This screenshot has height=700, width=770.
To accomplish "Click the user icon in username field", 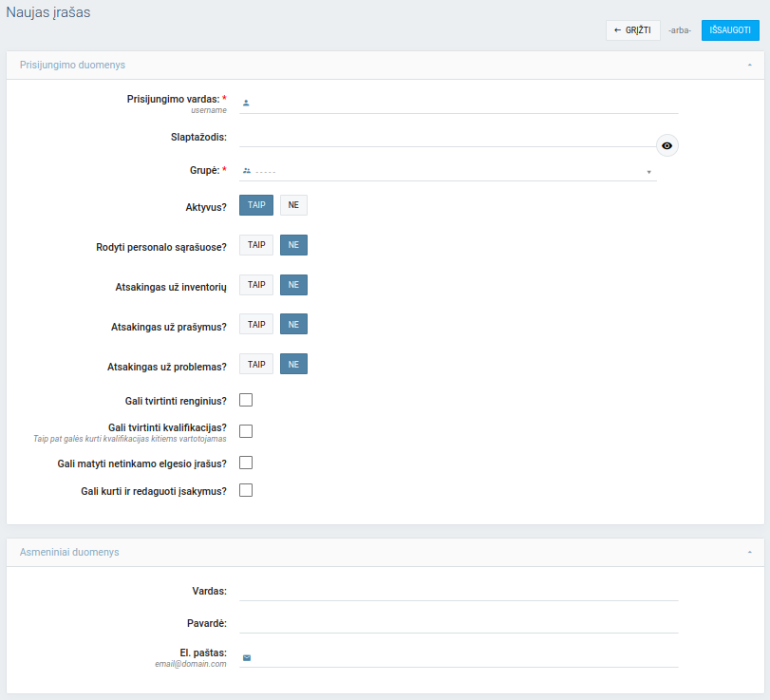I will click(x=246, y=103).
